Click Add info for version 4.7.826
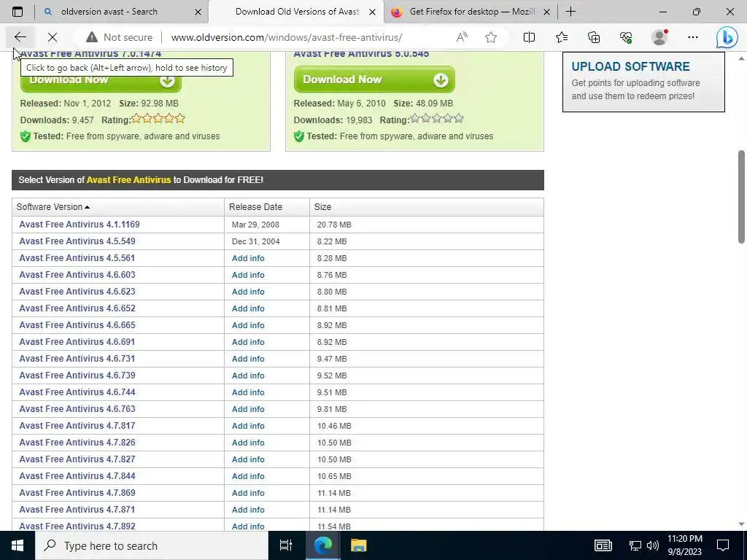The width and height of the screenshot is (747, 560). coord(248,443)
